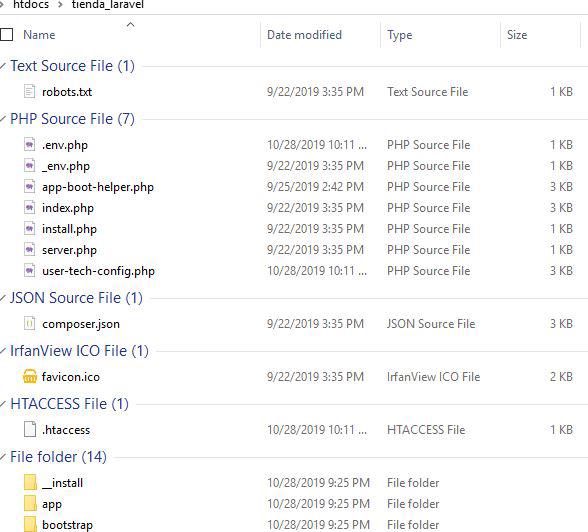Select the .htaccess file name
The width and height of the screenshot is (588, 532).
[x=66, y=430]
